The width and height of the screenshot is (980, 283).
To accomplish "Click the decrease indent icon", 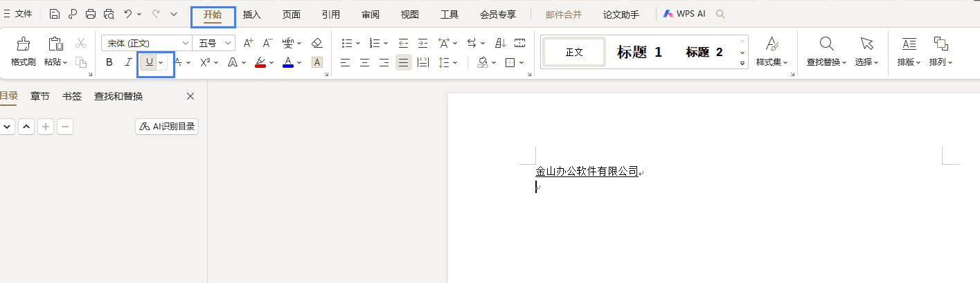I will [403, 43].
